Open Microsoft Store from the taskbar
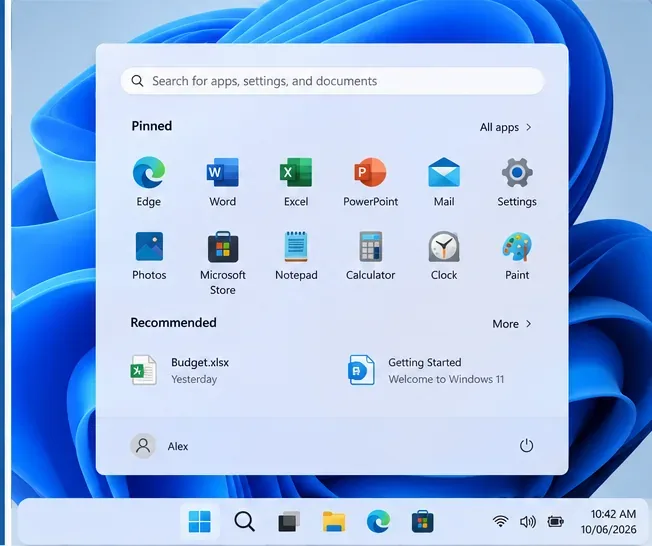The image size is (652, 546). click(422, 521)
